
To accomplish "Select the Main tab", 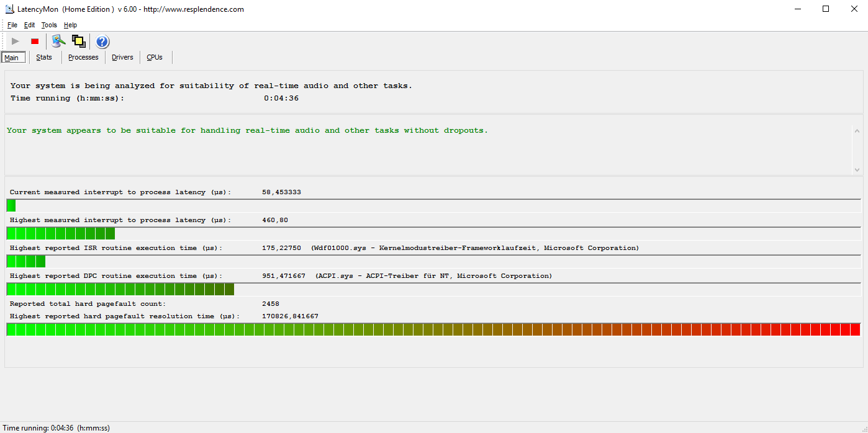I will coord(12,58).
